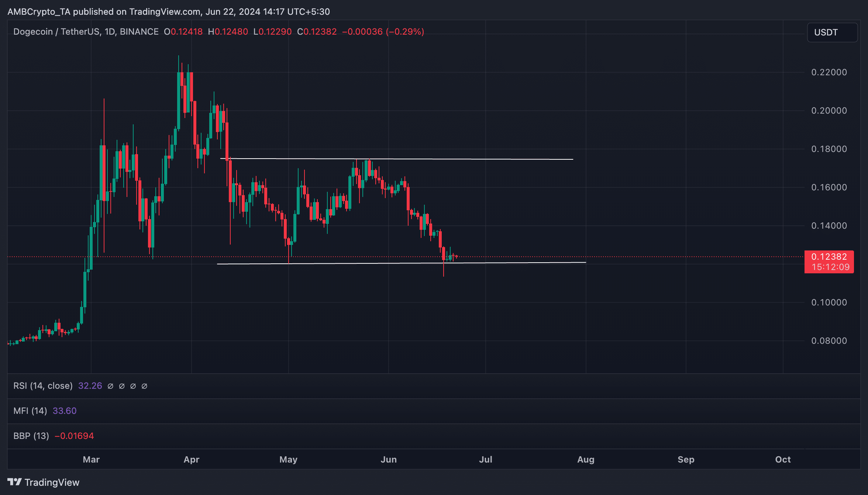Click the Dogecoin / TetherUS symbol title
This screenshot has height=495, width=868.
[86, 32]
